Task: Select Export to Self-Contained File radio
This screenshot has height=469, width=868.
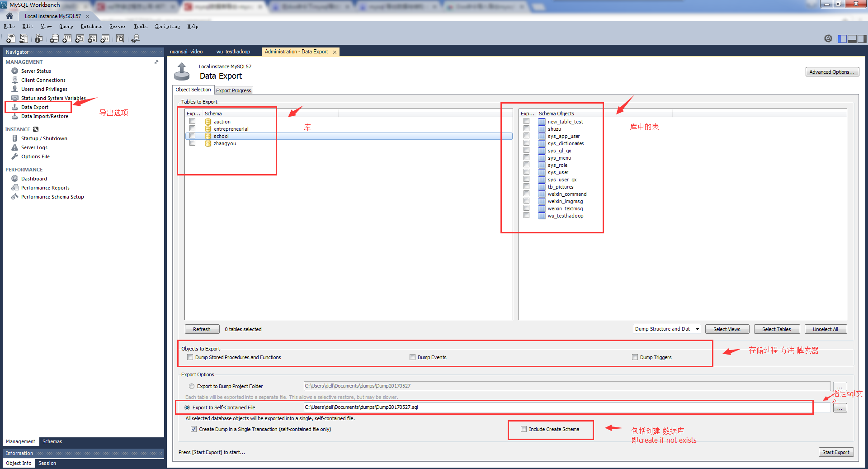Action: (187, 407)
